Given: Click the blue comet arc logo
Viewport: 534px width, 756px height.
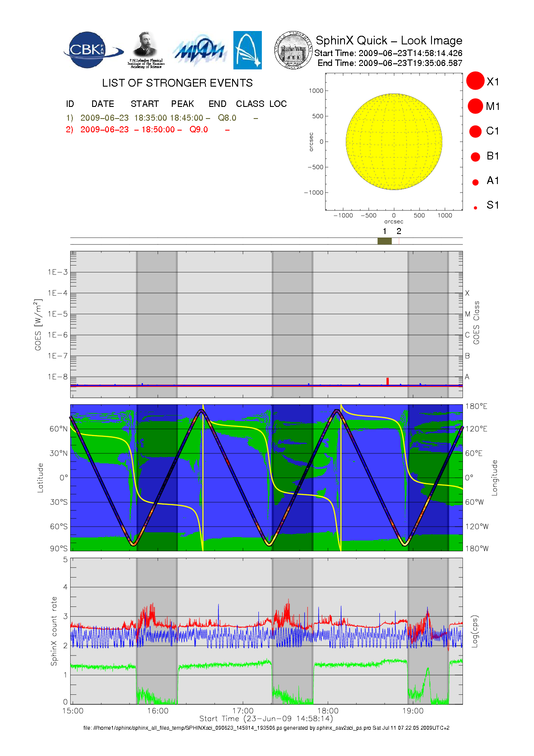Looking at the screenshot, I should click(248, 50).
